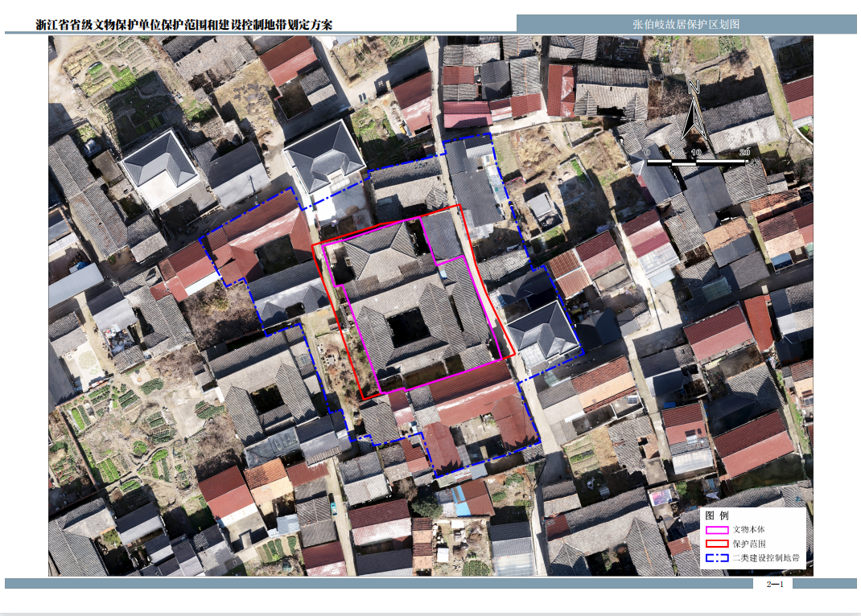The height and width of the screenshot is (616, 861).
Task: Click the north arrow compass symbol
Action: (694, 117)
